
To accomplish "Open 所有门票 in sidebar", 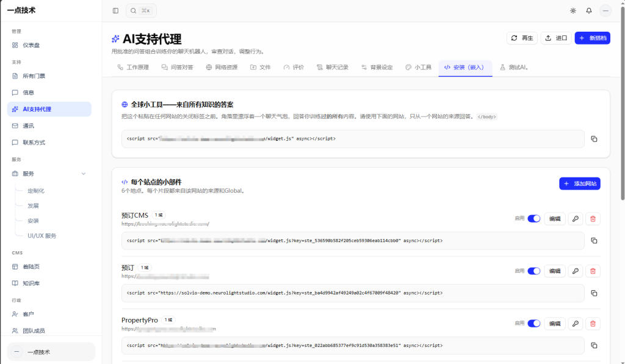I will coord(49,76).
